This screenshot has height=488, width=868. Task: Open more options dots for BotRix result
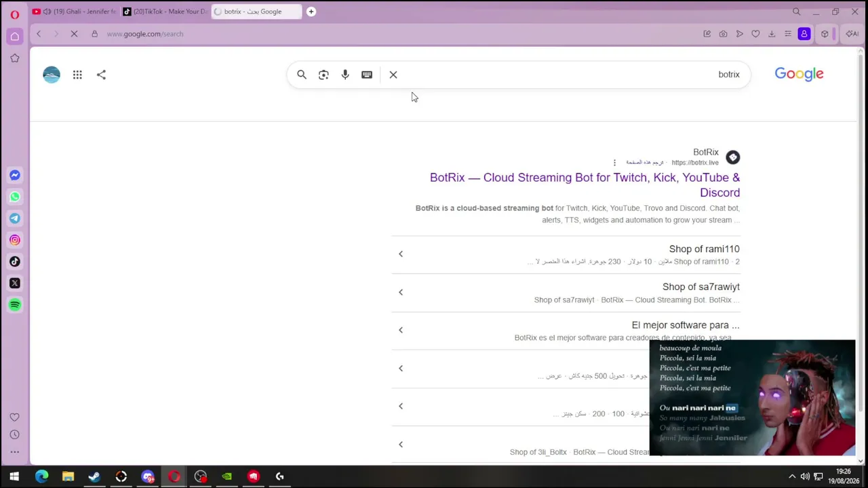(x=614, y=163)
